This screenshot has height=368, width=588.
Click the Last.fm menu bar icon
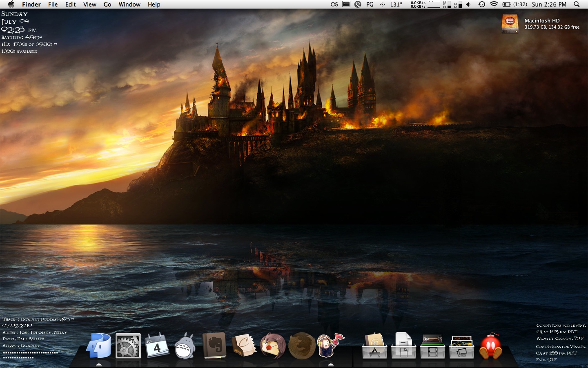point(334,4)
